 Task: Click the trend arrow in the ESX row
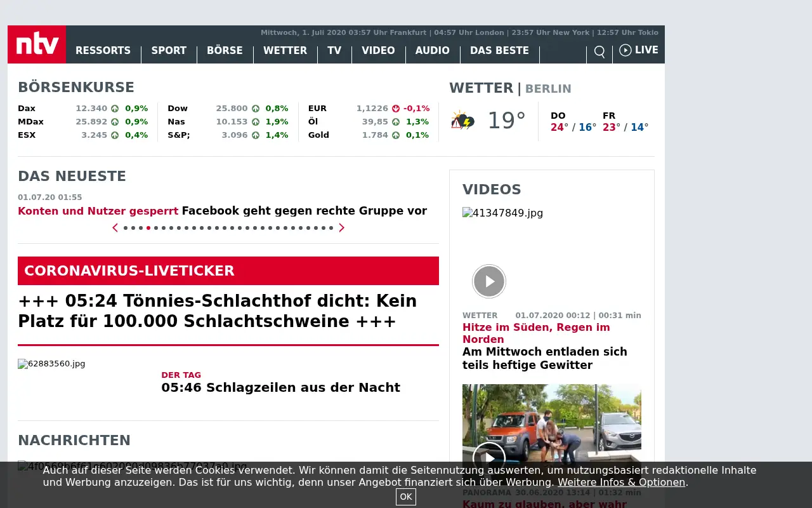pyautogui.click(x=115, y=135)
